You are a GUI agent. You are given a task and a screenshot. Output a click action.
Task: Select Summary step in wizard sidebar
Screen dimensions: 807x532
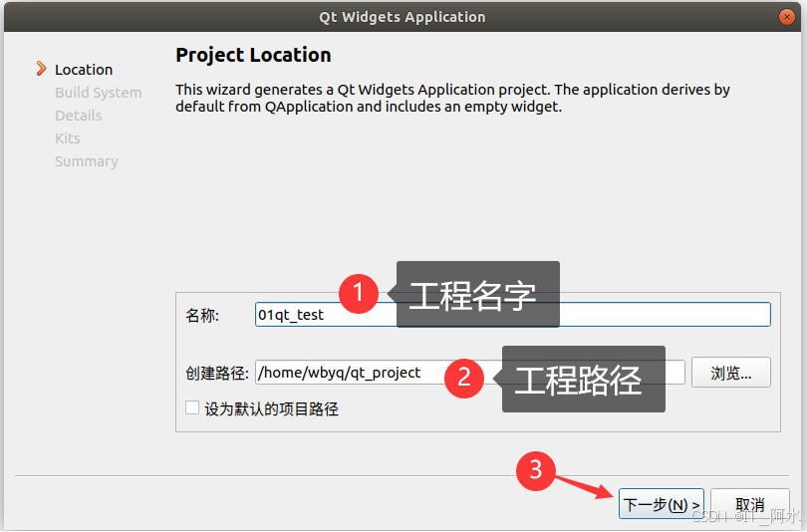(87, 161)
